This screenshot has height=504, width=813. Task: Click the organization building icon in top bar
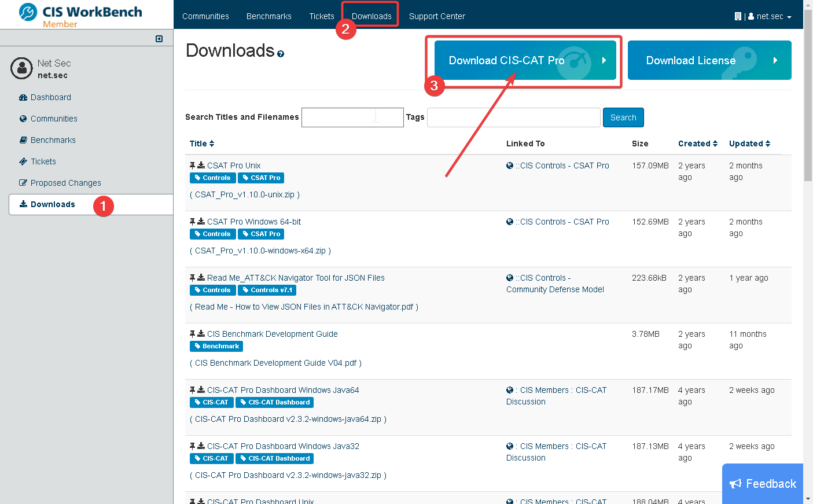click(738, 16)
